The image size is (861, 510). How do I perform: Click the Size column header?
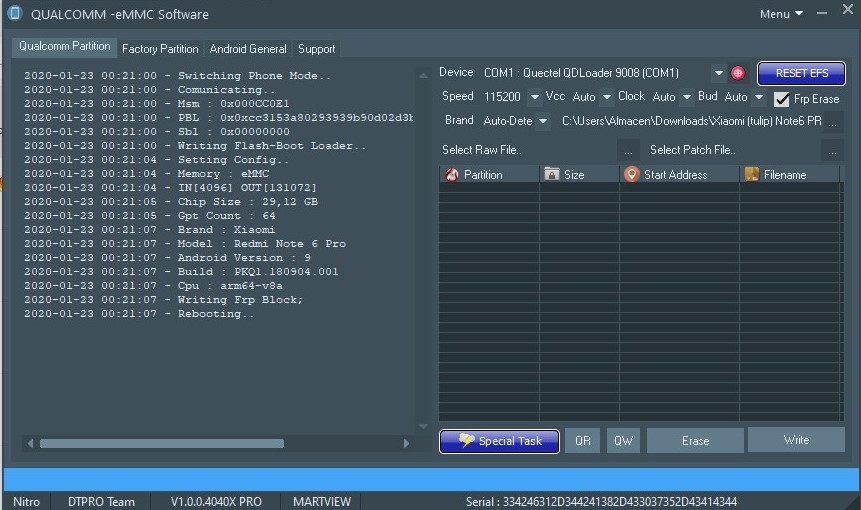(579, 175)
